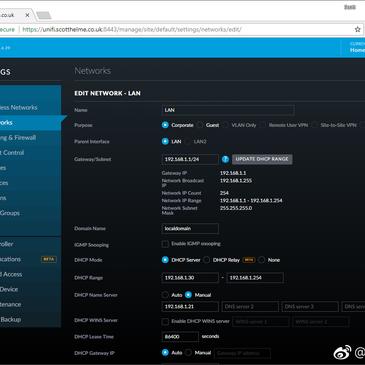Set DHCP Name Server to Auto
365x365 pixels.
pos(165,295)
